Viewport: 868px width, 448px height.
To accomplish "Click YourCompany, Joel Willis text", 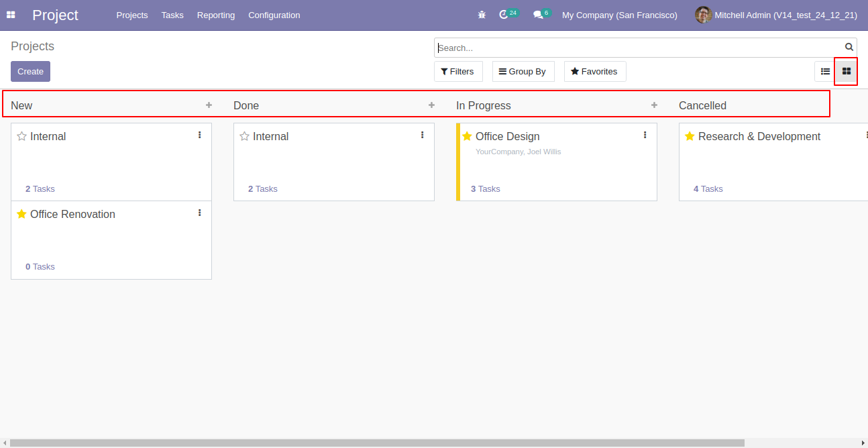I will (x=518, y=152).
